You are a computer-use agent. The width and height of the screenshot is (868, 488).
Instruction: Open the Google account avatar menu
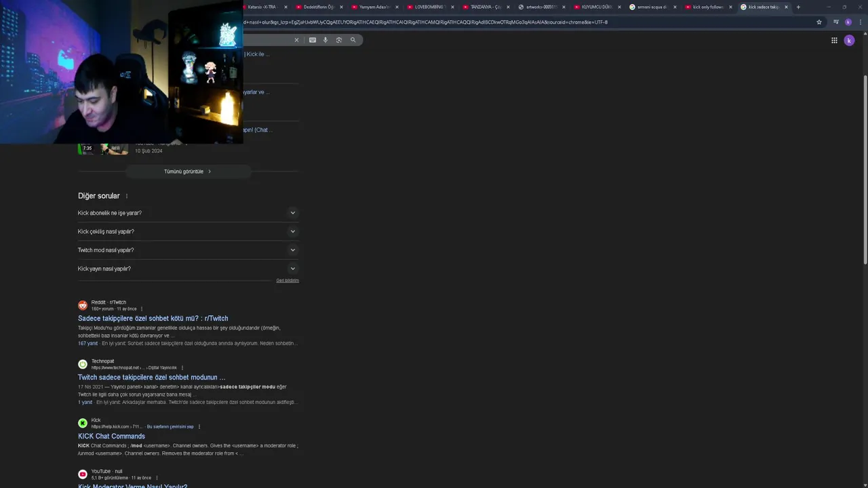849,41
